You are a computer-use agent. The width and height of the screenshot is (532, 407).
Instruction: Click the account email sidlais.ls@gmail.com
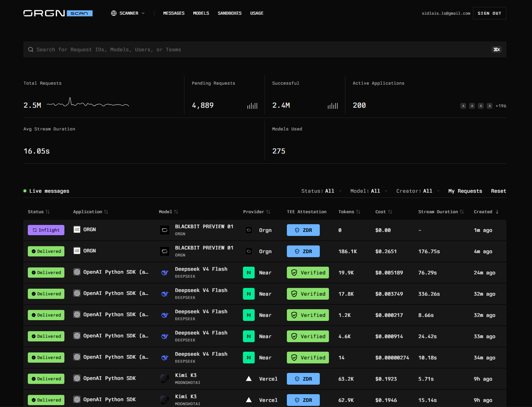446,13
